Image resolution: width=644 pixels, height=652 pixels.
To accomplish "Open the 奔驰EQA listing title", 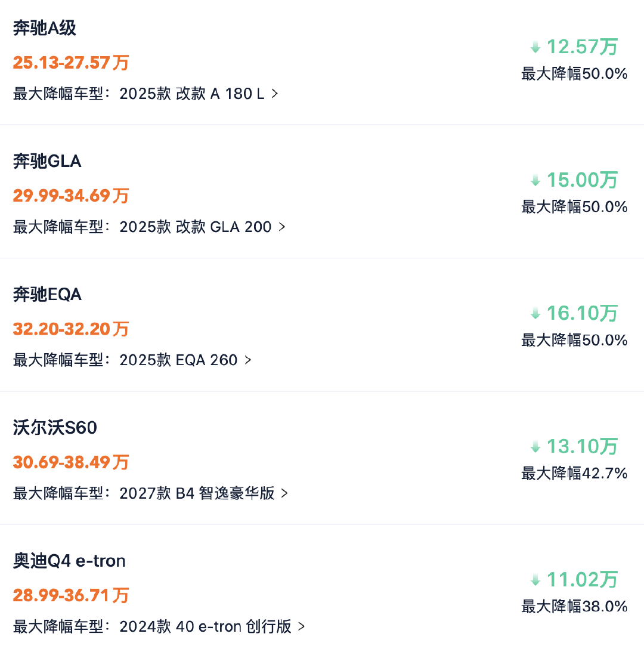I will point(47,295).
